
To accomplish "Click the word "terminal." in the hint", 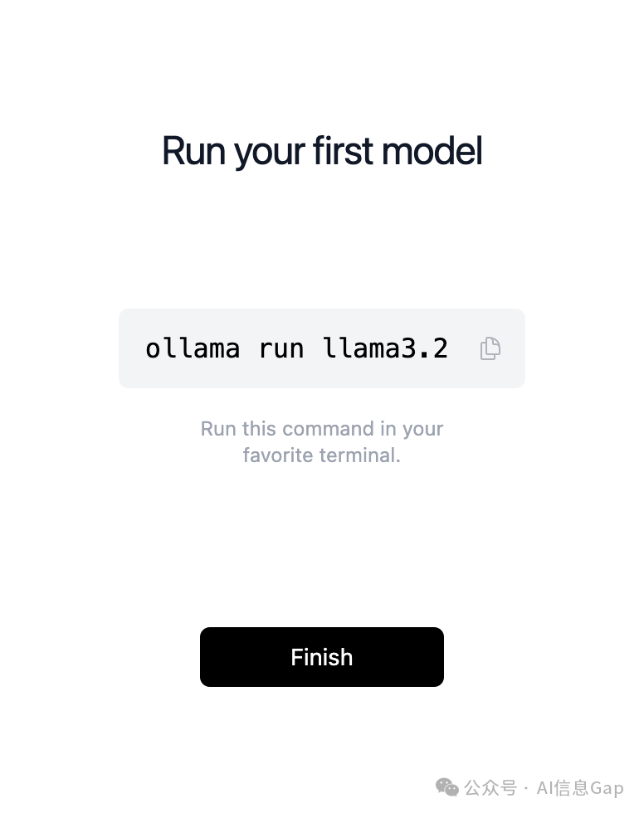I will tap(360, 455).
